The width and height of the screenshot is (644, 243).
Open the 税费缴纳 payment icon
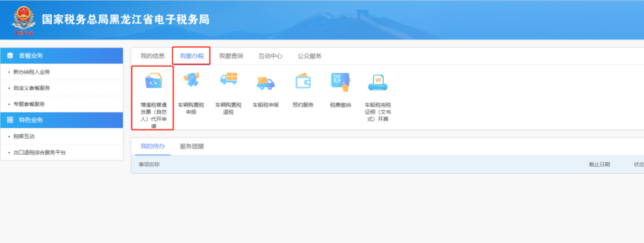coord(340,81)
